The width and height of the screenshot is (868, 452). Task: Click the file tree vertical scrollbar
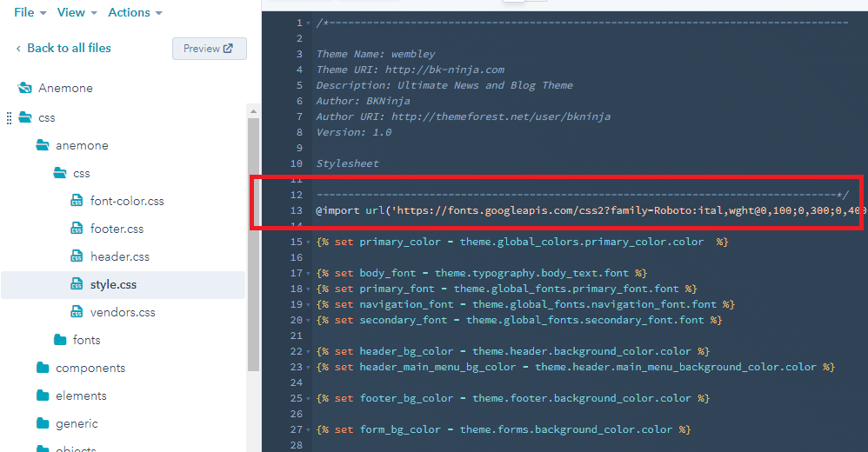tap(253, 243)
